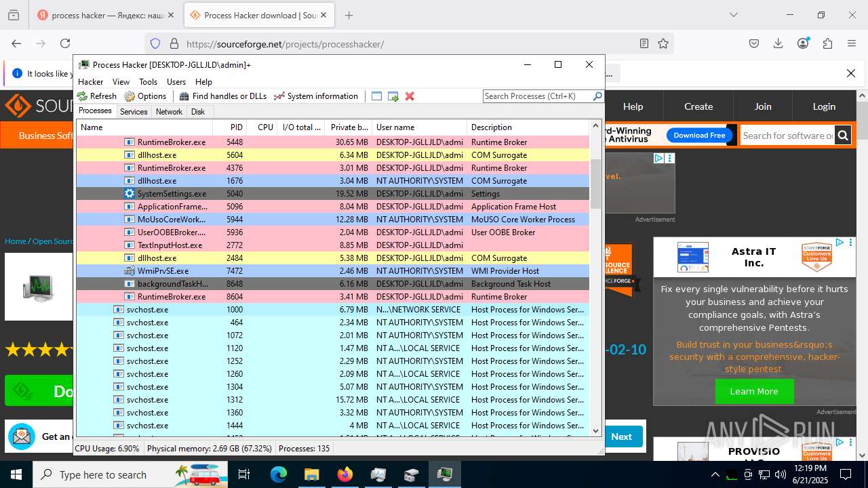
Task: Open the View menu
Action: 121,81
